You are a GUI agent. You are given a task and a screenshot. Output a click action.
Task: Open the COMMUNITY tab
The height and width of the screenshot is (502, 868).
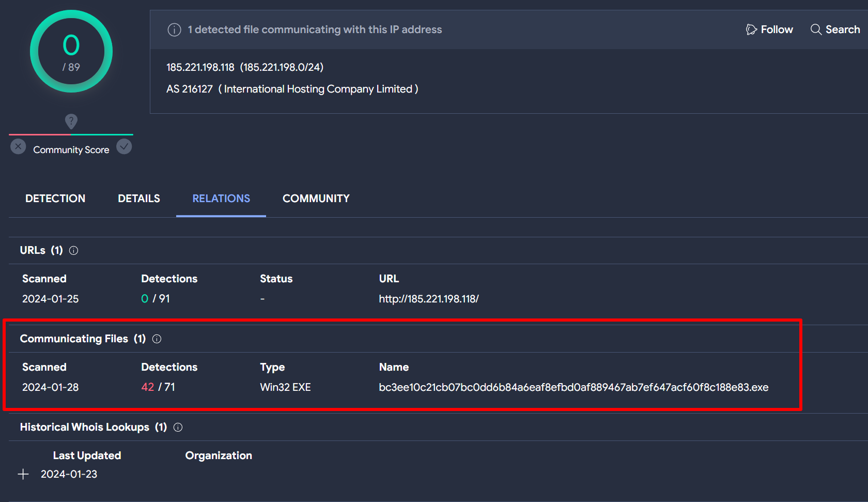[316, 199]
